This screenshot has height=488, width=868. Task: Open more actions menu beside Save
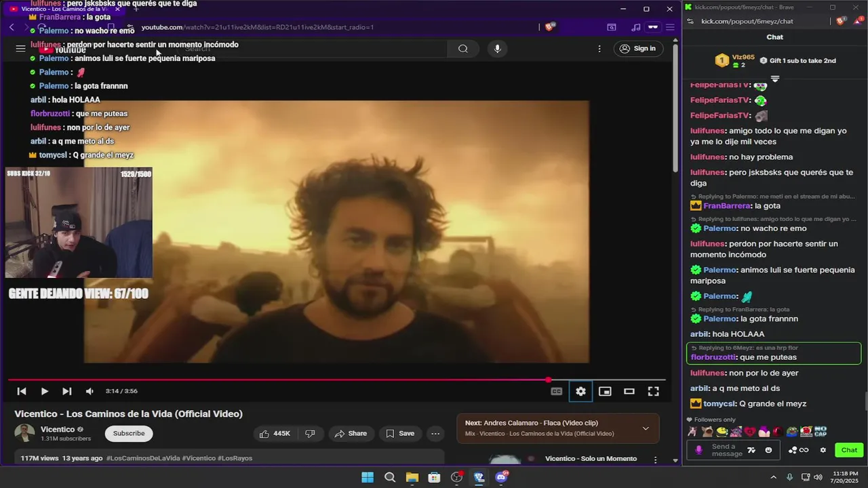coord(435,434)
